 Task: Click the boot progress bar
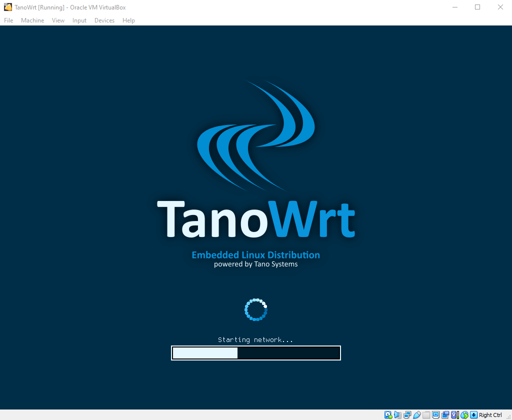pyautogui.click(x=256, y=352)
